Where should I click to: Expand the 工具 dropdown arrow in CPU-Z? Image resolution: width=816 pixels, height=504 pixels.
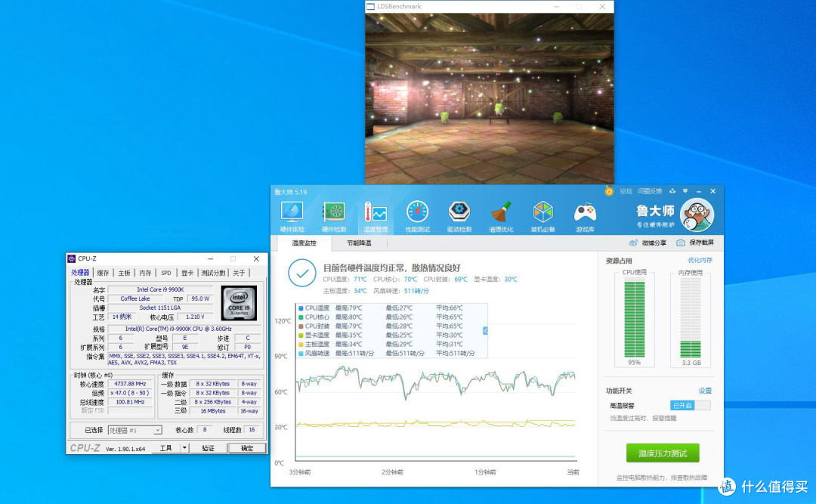(184, 448)
